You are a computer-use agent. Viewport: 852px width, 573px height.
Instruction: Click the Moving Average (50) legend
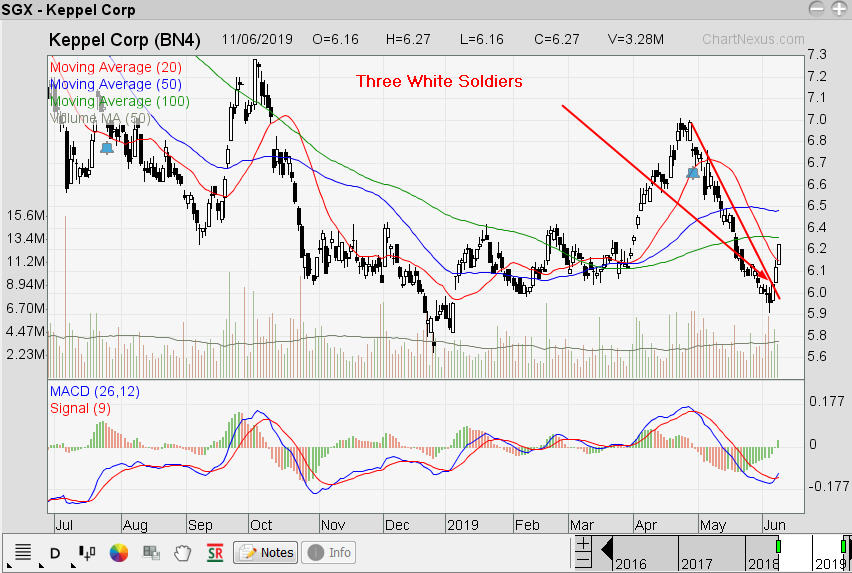116,84
